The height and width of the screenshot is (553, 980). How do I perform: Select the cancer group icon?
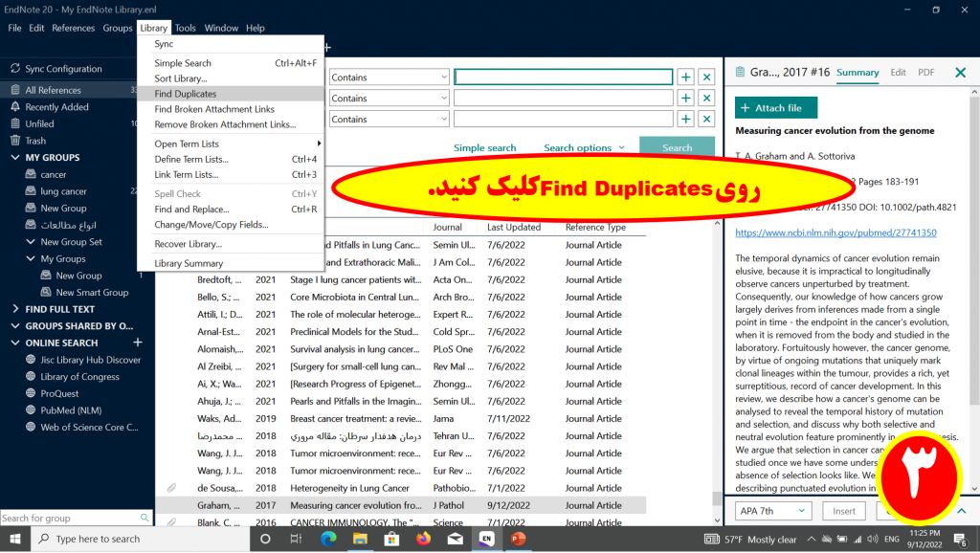(x=31, y=174)
